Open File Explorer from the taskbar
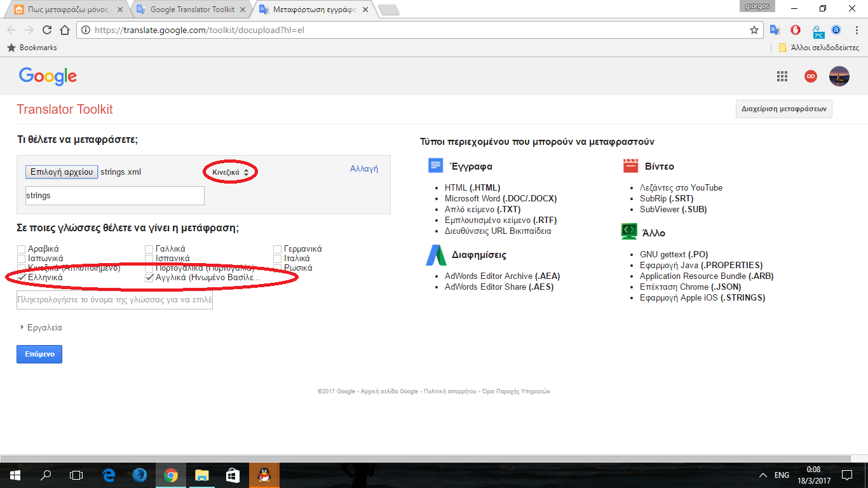The height and width of the screenshot is (488, 868). pyautogui.click(x=201, y=475)
